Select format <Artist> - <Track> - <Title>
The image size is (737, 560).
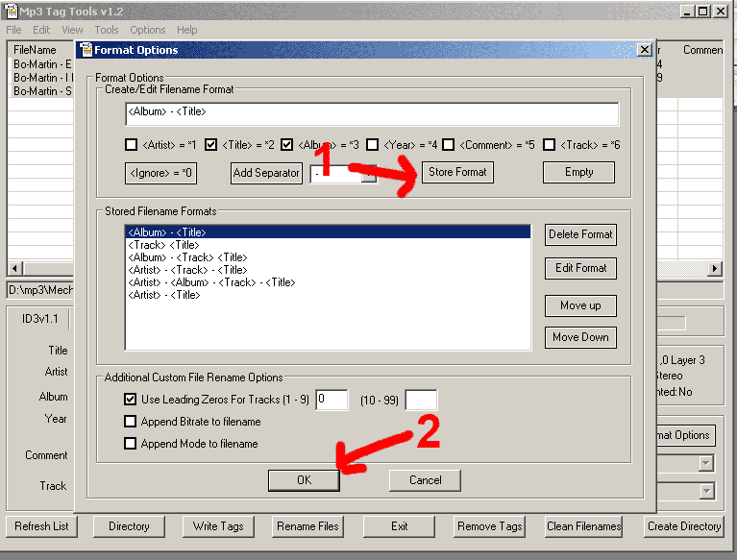(328, 270)
